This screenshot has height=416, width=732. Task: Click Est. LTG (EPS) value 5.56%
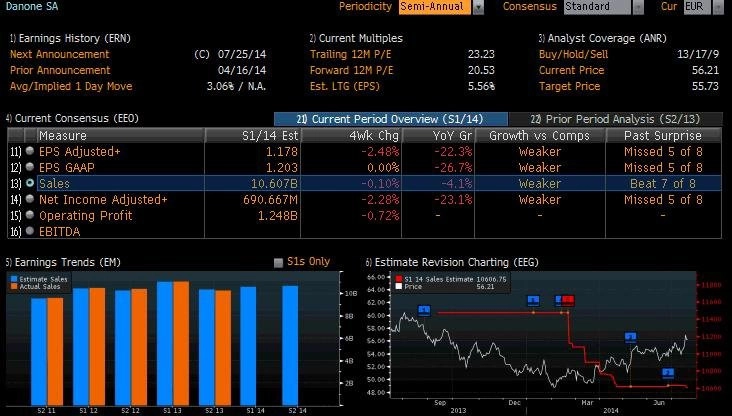[x=481, y=86]
